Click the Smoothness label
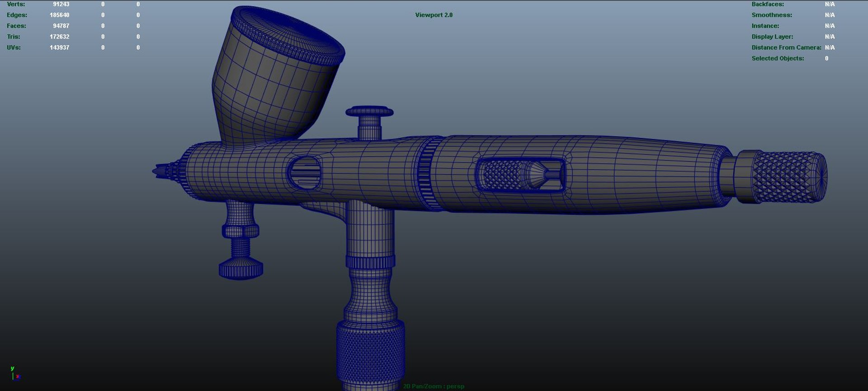The image size is (868, 391). pos(772,15)
